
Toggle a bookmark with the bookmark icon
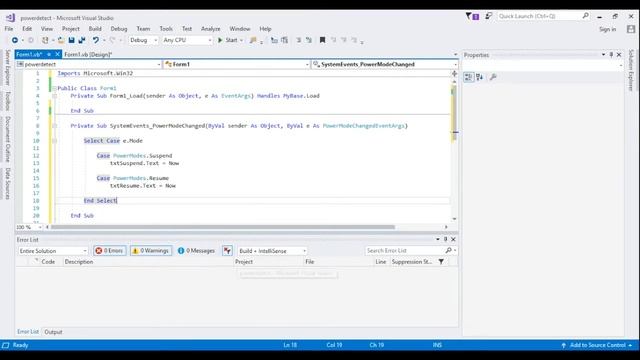(x=322, y=40)
